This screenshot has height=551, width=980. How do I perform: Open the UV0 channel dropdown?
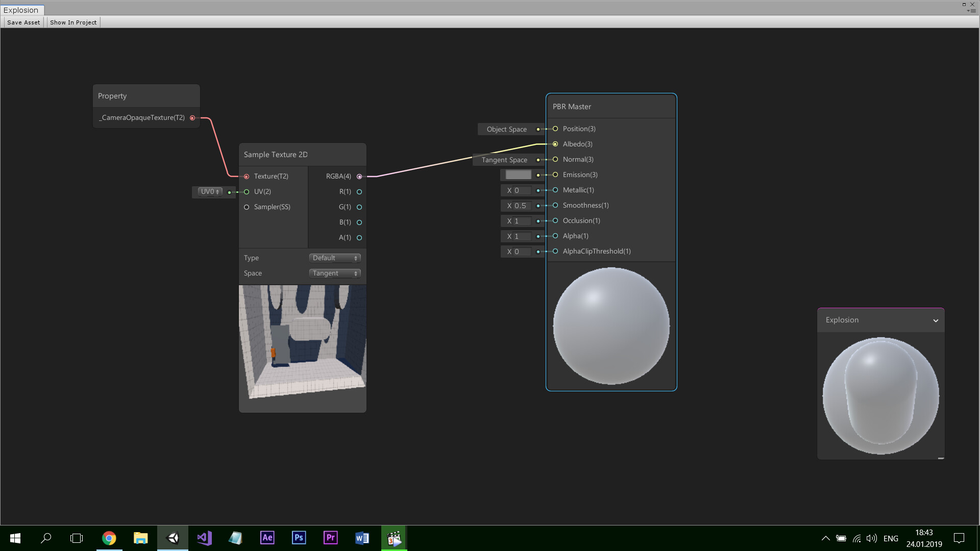point(210,192)
